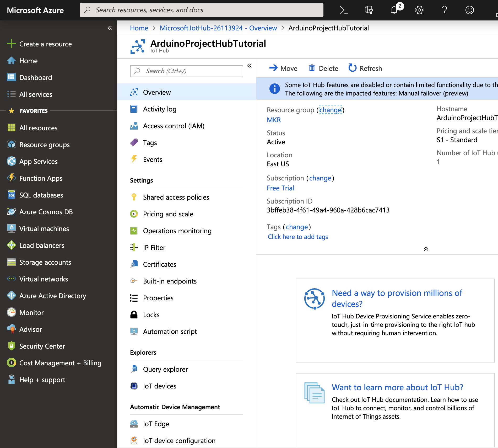Select Virtual machines in the sidebar
The image size is (498, 448).
click(x=44, y=228)
